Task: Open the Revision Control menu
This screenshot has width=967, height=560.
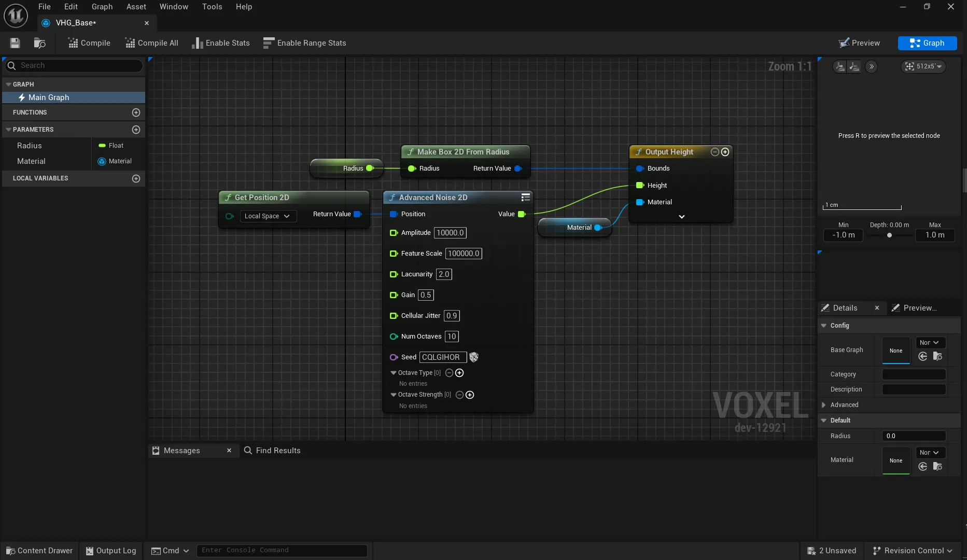Action: click(x=913, y=551)
